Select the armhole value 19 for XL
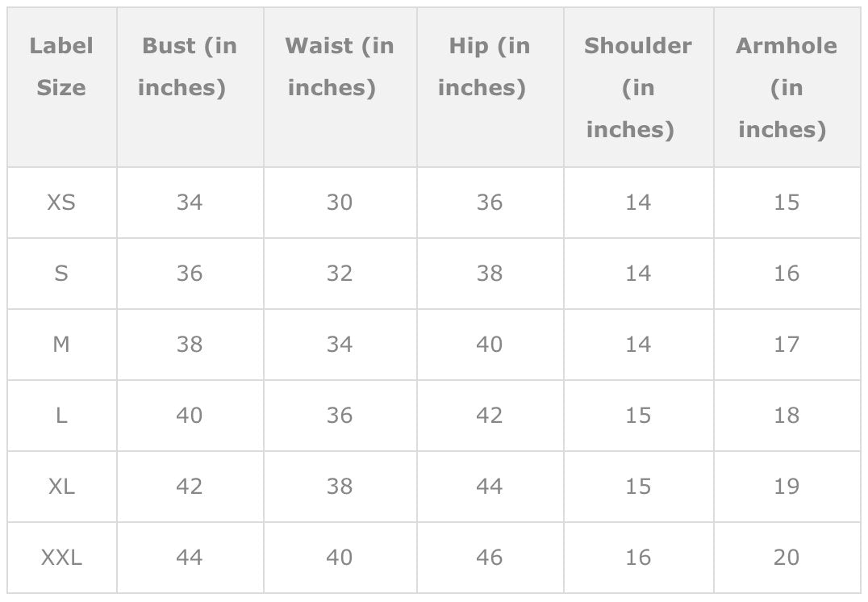The width and height of the screenshot is (868, 602). coord(787,487)
